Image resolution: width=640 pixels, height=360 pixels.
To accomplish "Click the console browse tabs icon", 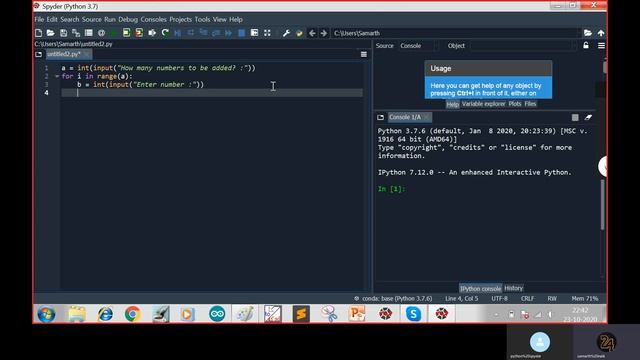I will click(x=380, y=117).
